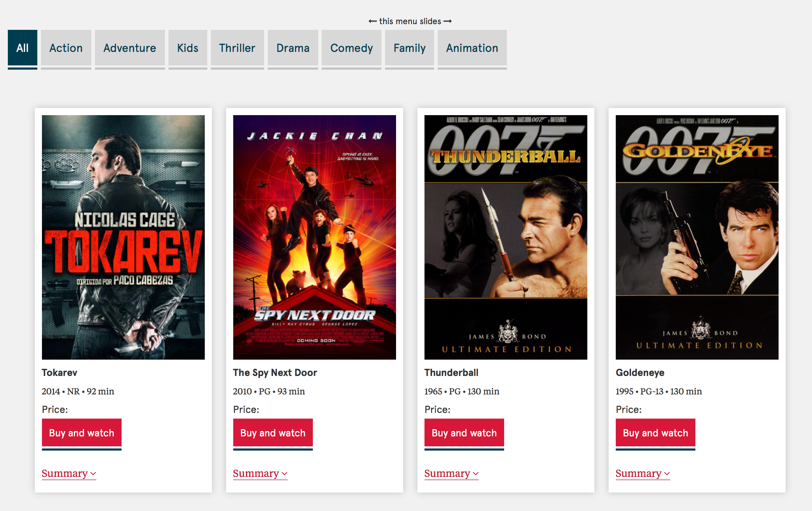
Task: Expand The Spy Next Door summary
Action: coord(260,473)
